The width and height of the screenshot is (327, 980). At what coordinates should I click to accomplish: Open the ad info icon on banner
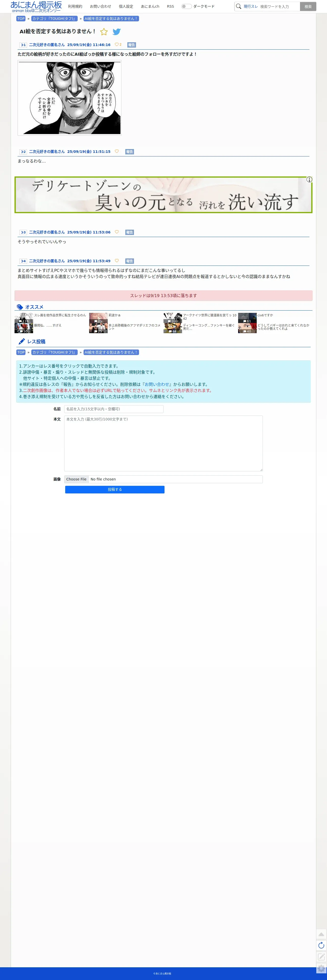(x=309, y=180)
